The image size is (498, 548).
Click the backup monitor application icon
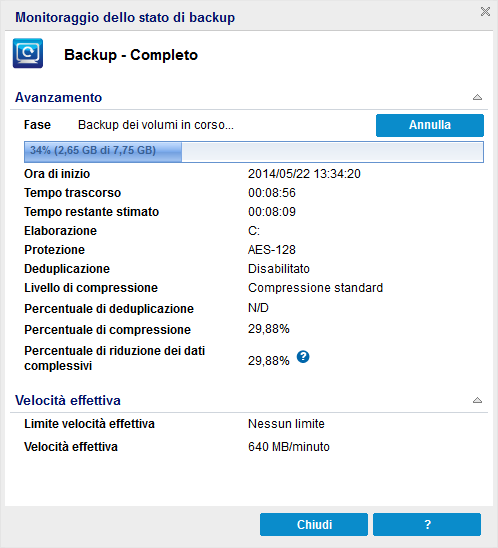pyautogui.click(x=28, y=53)
